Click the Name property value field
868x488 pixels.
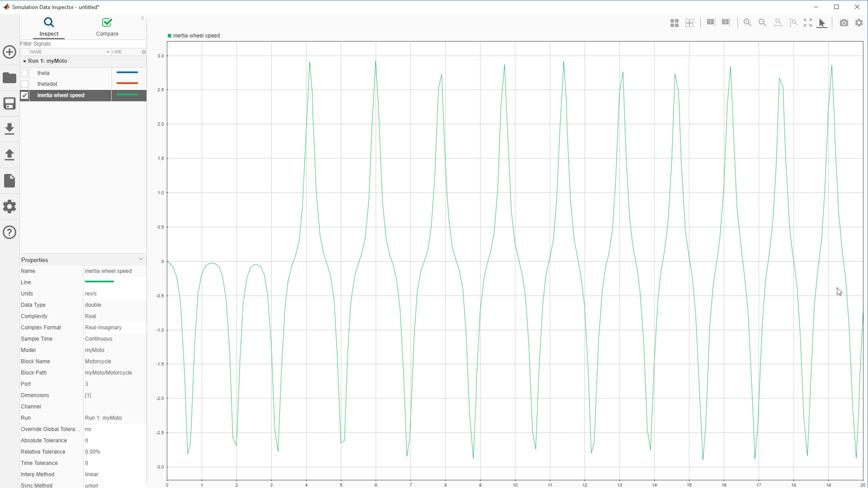pos(115,271)
